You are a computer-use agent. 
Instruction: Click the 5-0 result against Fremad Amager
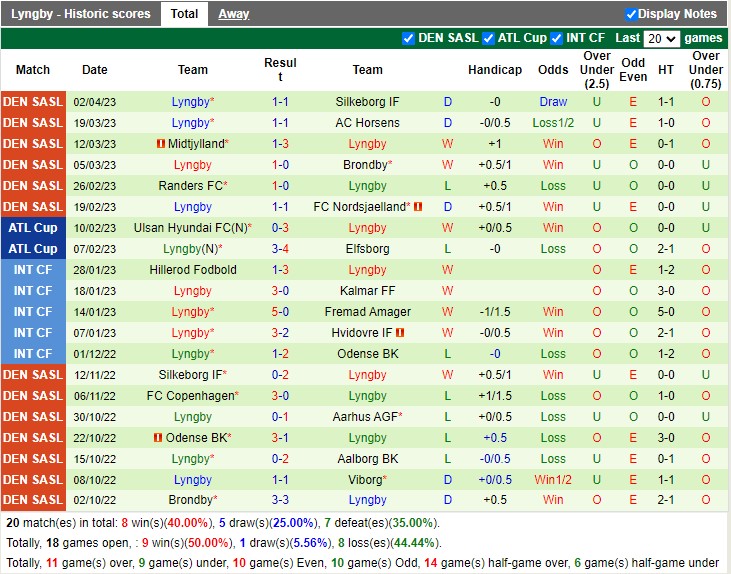point(280,312)
